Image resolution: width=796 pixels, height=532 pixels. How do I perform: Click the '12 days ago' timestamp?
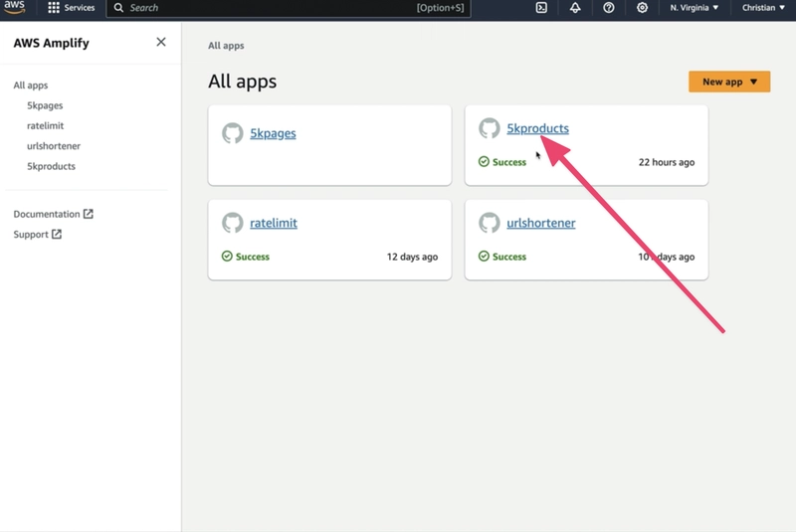coord(412,257)
